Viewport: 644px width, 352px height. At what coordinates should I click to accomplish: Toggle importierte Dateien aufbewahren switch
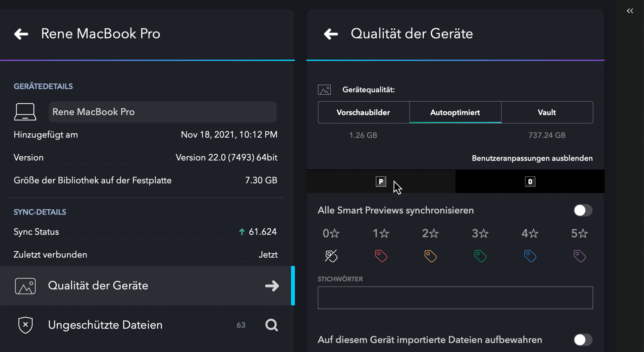pyautogui.click(x=583, y=340)
